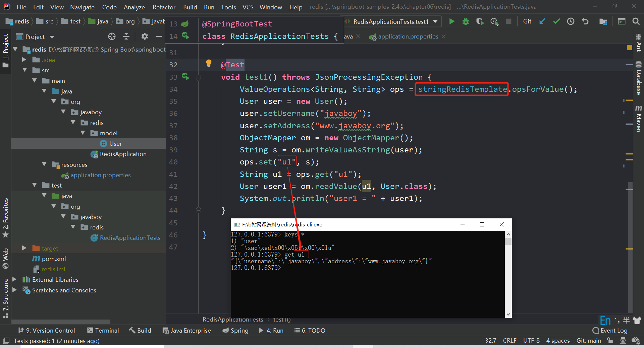Open the Build tool window

click(140, 330)
